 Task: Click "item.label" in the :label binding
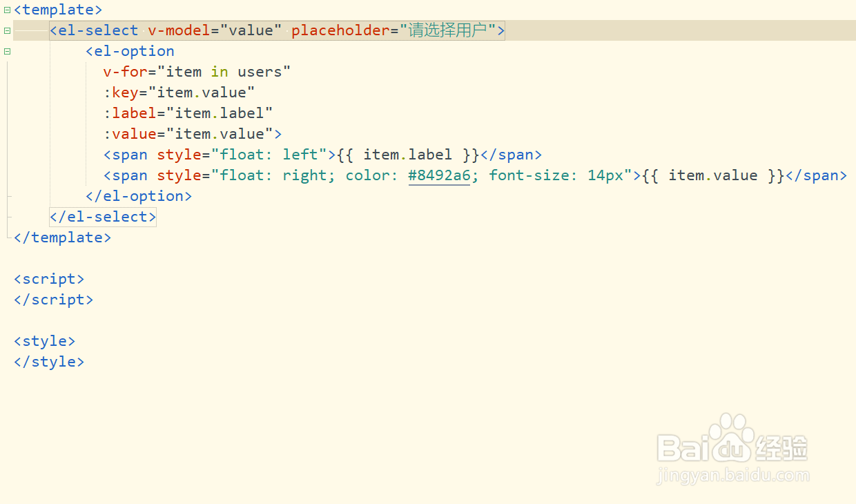click(220, 113)
